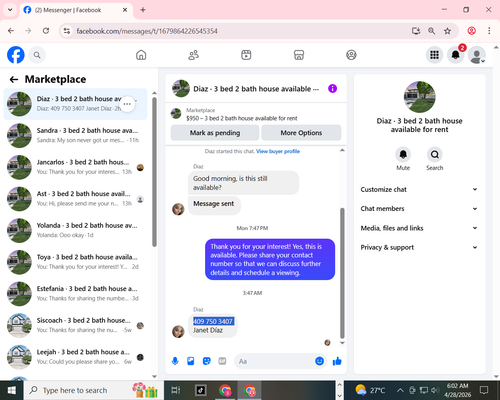
Task: Open the emoji picker in message box
Action: 319,361
